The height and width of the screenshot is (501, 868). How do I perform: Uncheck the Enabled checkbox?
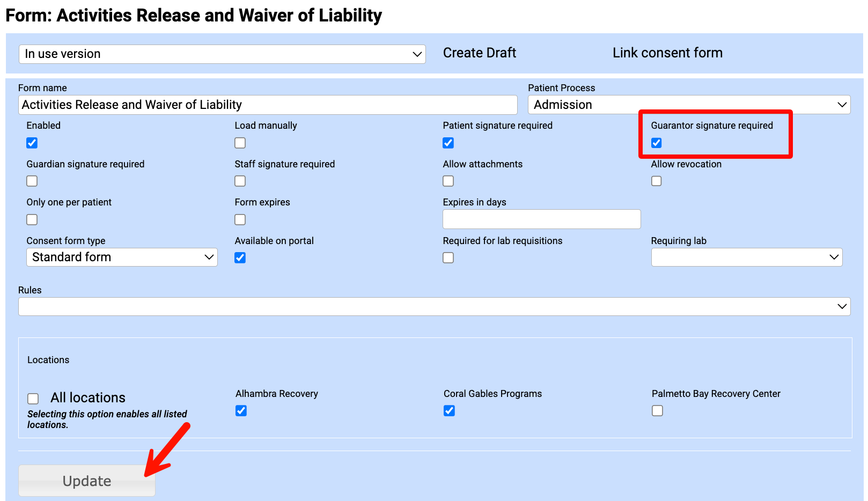[x=32, y=143]
